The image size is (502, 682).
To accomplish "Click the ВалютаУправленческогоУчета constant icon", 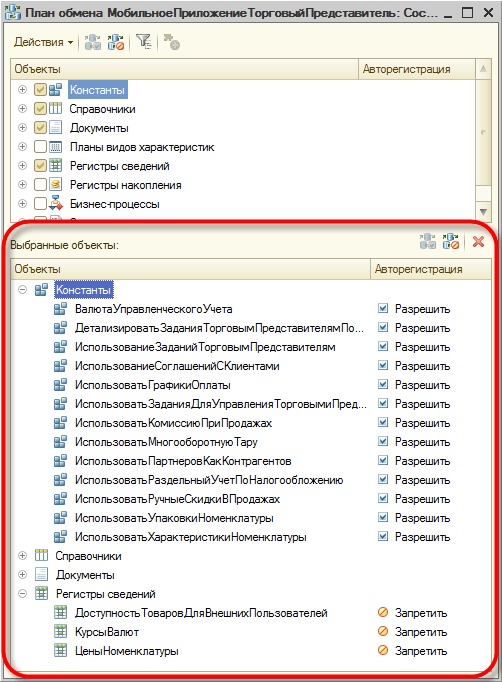I will tap(60, 309).
